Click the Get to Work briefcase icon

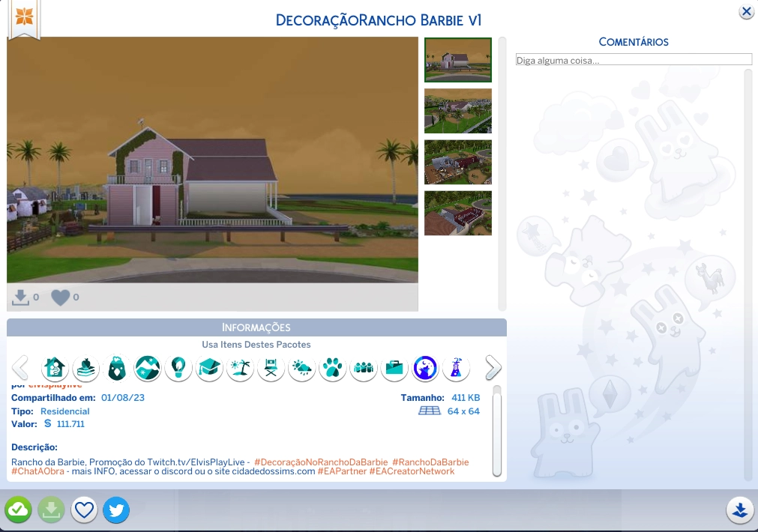coord(394,368)
